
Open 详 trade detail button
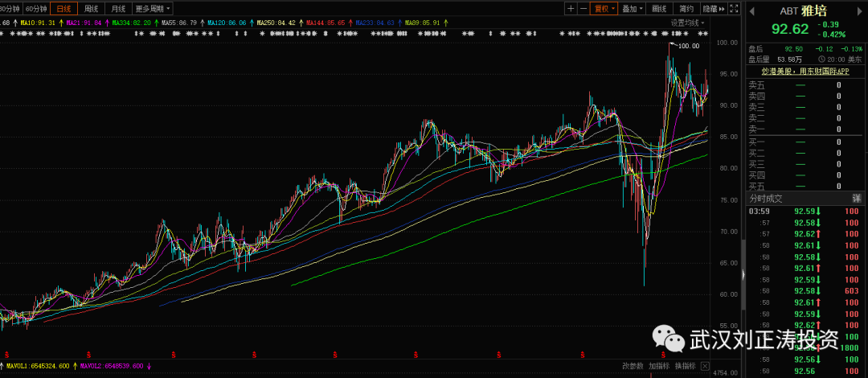click(857, 198)
